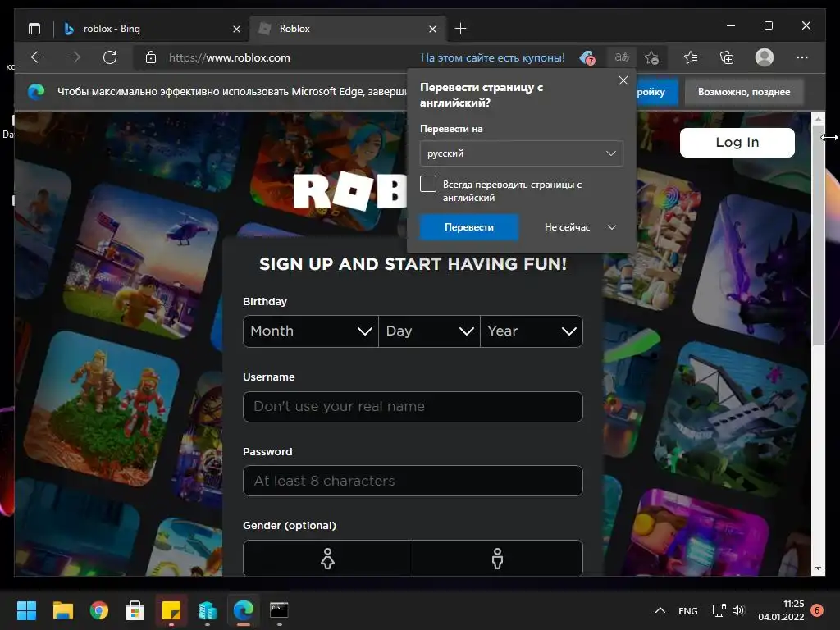Open the notifications badge showing 6
This screenshot has width=840, height=630.
[817, 610]
